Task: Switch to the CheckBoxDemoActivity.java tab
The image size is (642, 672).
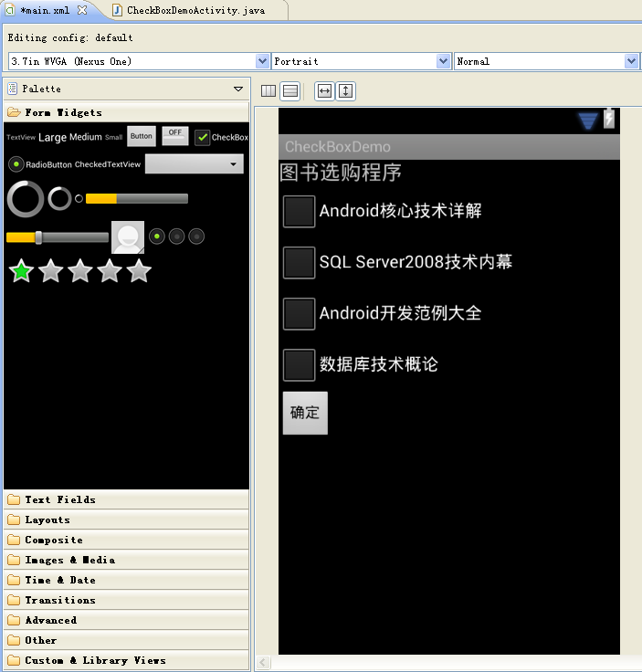Action: 195,10
